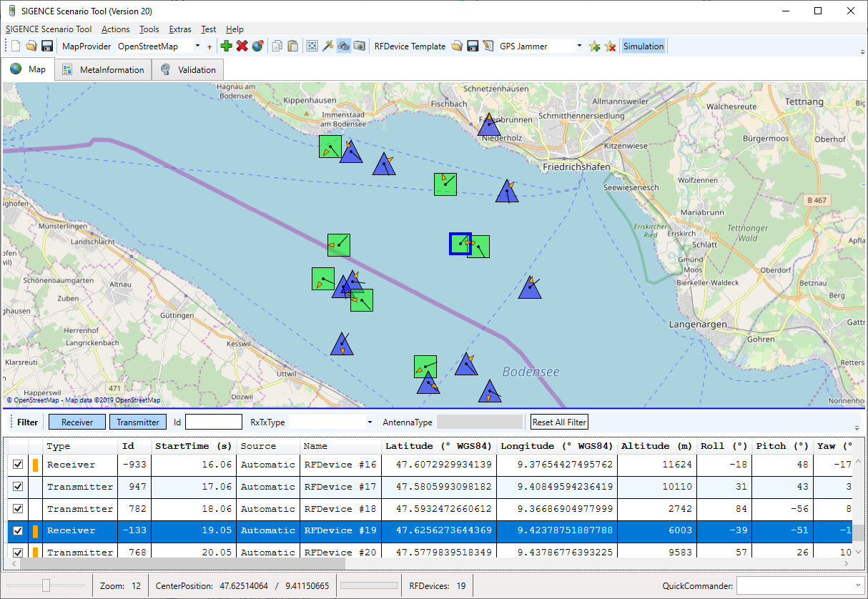Click filter bar overflow arrow at the right
Viewport: 868px width, 599px height.
pyautogui.click(x=857, y=427)
